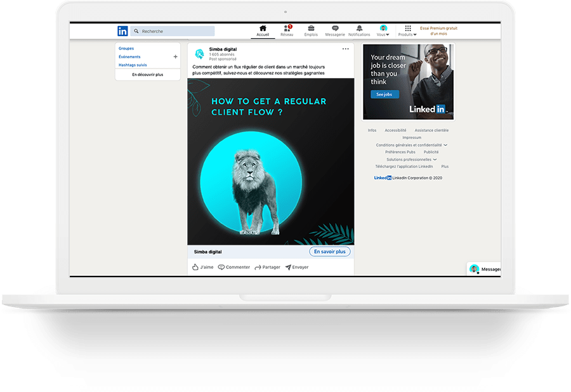Open the Assistance clientèle footer link
This screenshot has width=571, height=392.
pos(431,130)
